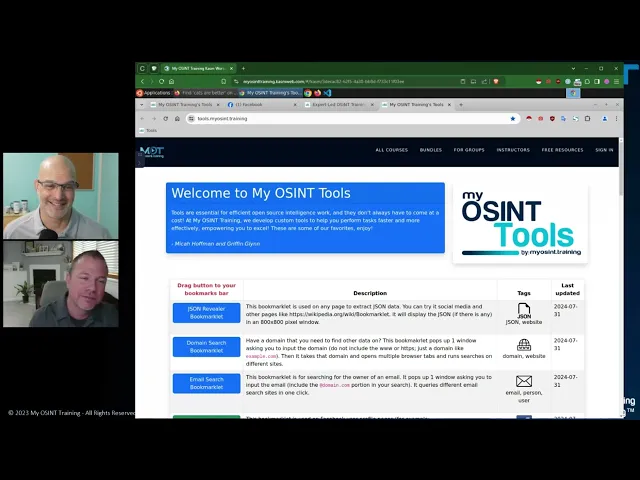The width and height of the screenshot is (640, 480).
Task: Click Chrome profile avatar icon
Action: 604,119
